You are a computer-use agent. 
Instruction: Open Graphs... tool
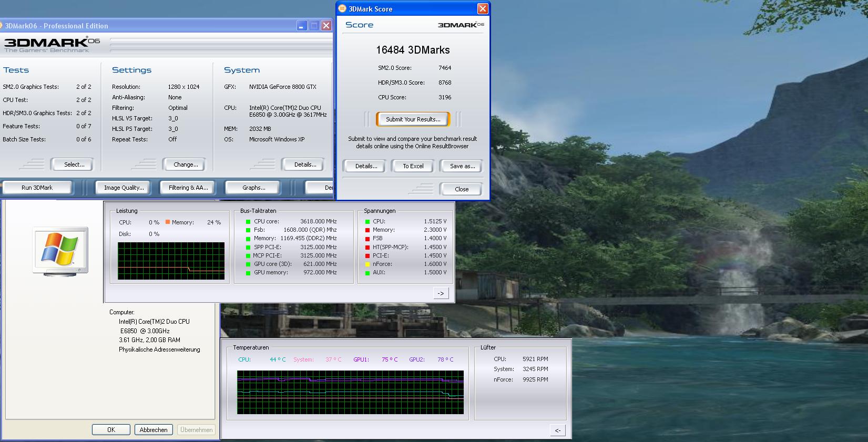pyautogui.click(x=254, y=188)
